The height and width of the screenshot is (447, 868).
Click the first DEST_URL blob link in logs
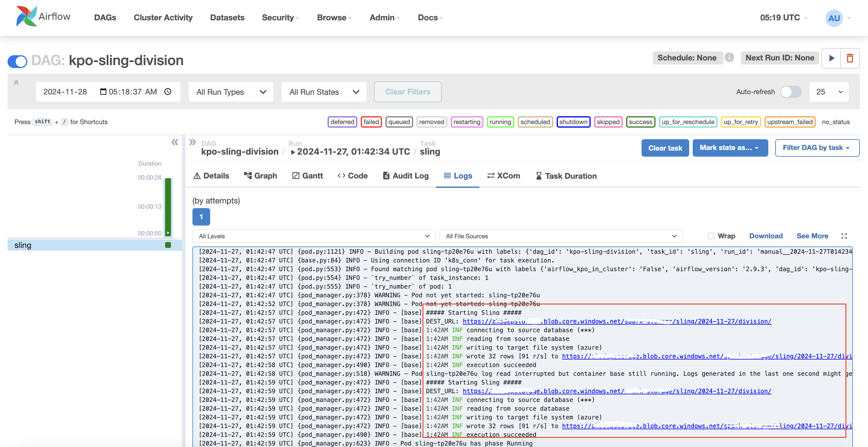[x=617, y=321]
